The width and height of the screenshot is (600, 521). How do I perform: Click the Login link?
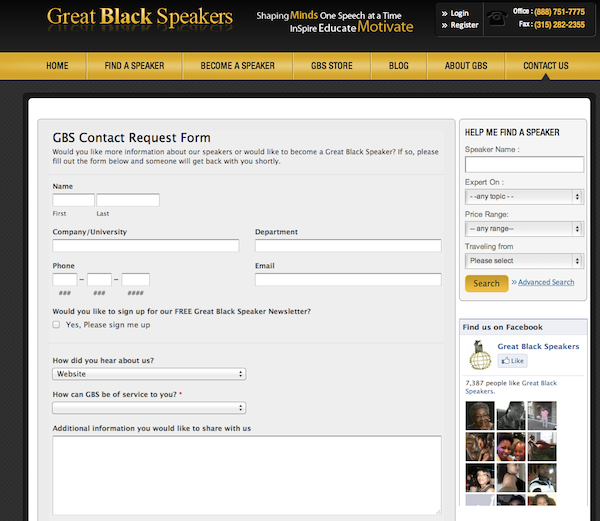tap(460, 13)
